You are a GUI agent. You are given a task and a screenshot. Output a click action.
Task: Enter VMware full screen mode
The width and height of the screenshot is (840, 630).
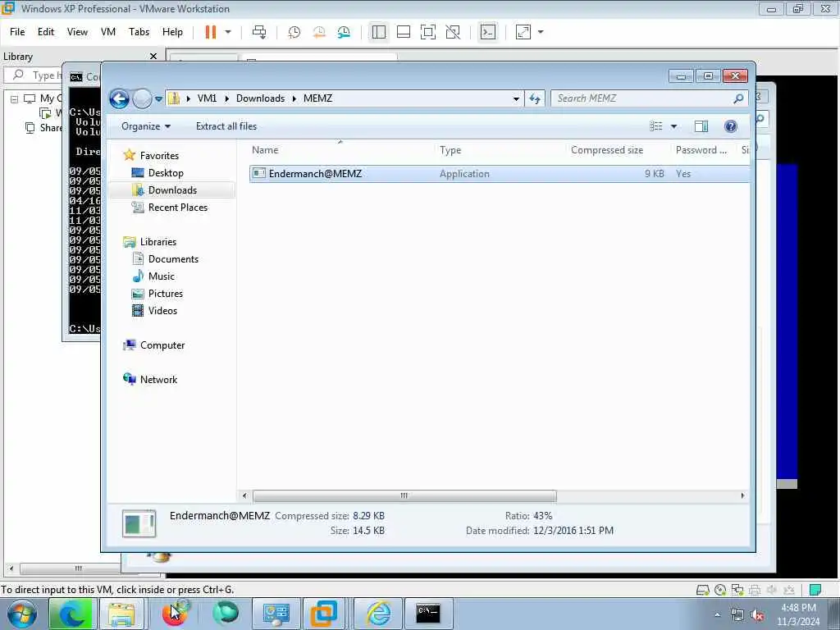coord(428,32)
